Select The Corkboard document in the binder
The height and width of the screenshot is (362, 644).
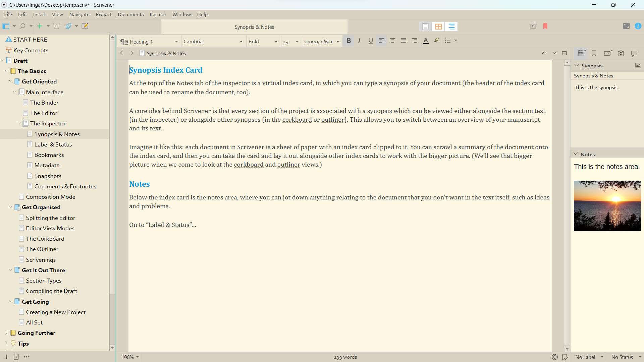(45, 238)
